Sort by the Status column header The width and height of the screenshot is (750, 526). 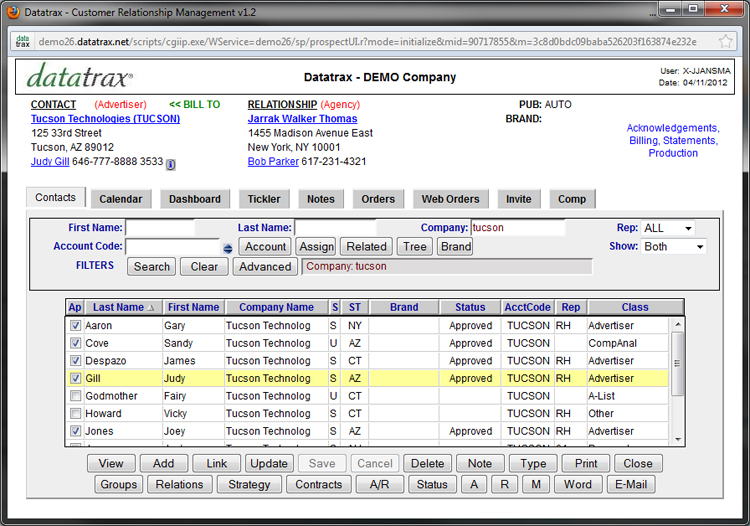tap(470, 307)
